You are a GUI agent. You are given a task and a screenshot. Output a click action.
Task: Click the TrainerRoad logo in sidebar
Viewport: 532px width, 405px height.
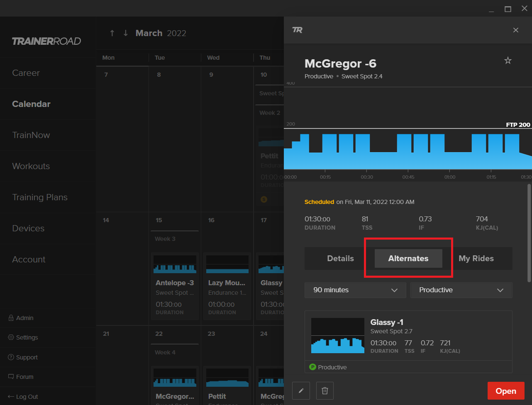pyautogui.click(x=46, y=41)
